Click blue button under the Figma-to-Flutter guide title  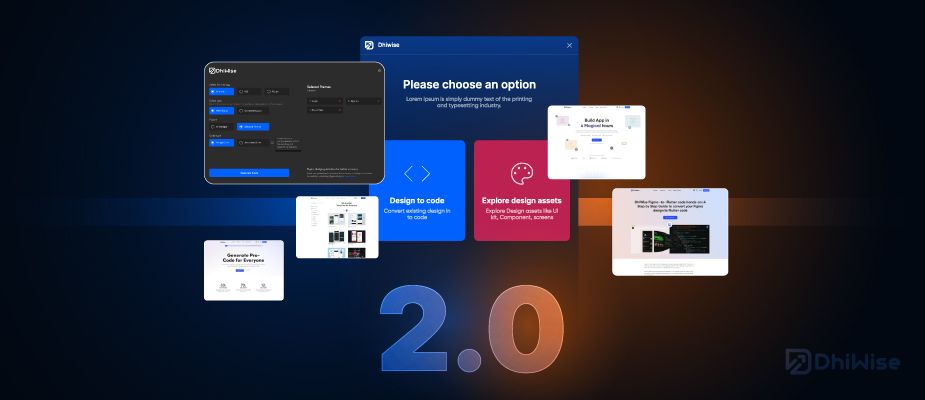pyautogui.click(x=670, y=218)
